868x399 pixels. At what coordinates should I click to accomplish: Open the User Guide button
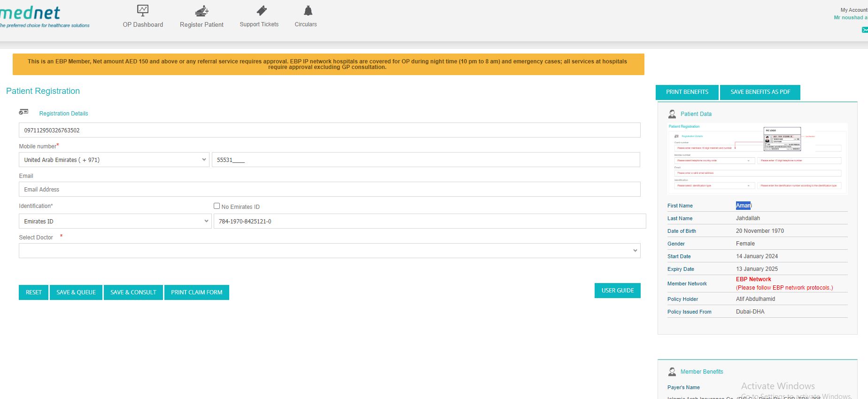[x=617, y=291]
